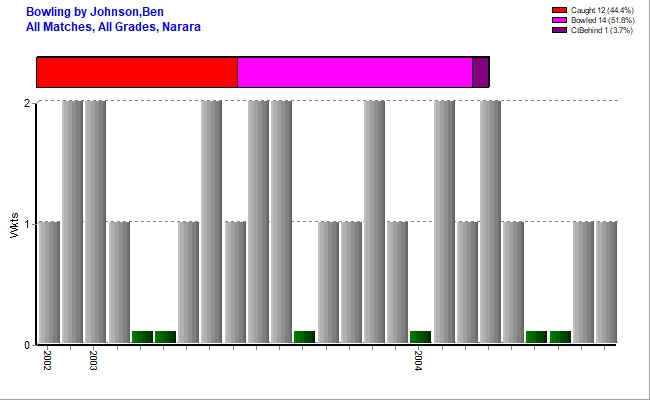
Task: Click the 2002 x-axis label
Action: point(47,360)
